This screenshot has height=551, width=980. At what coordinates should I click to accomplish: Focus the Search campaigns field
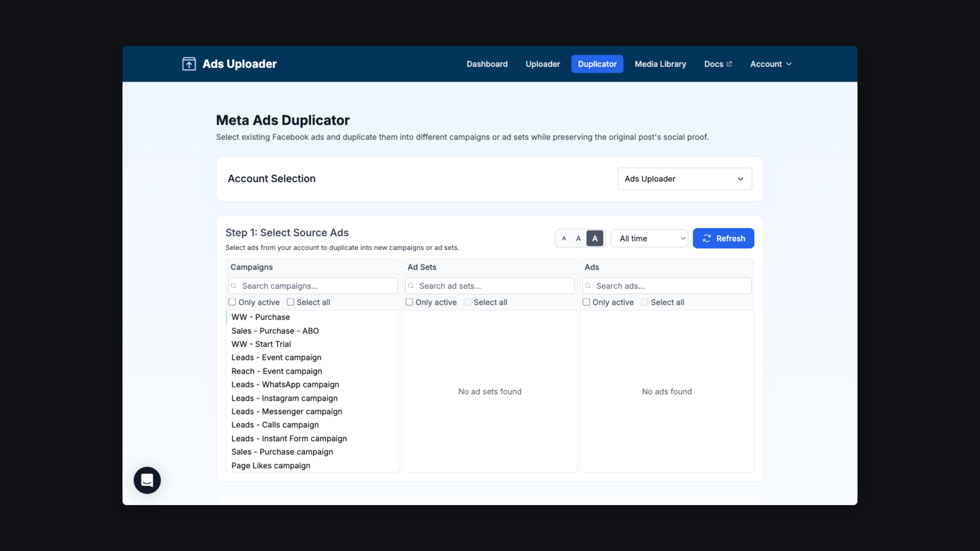pos(313,286)
